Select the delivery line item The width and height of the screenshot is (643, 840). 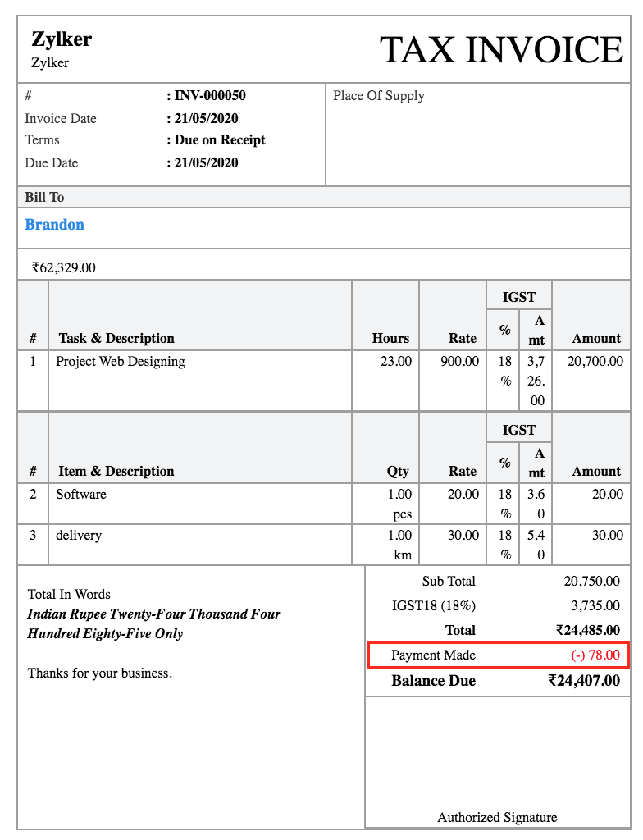79,536
